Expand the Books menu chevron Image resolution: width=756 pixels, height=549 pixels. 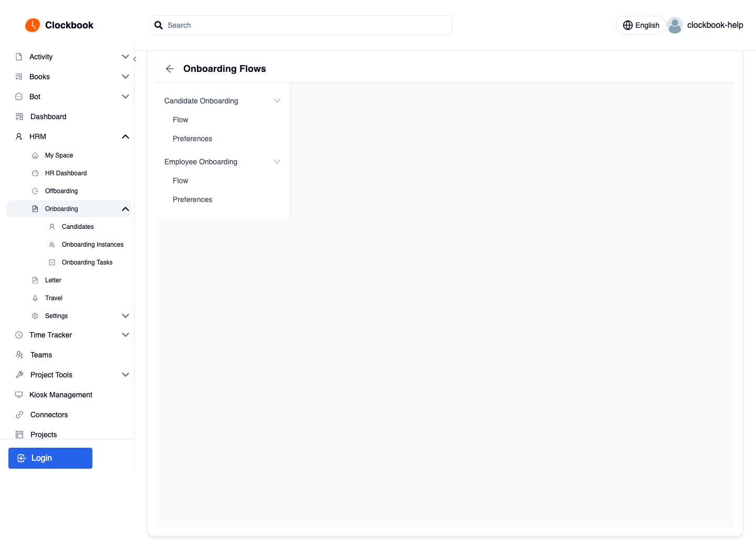[125, 77]
